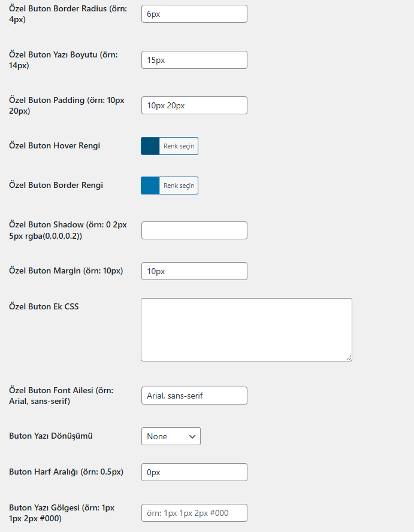Click inside the Özel Buton Ek CSS textarea
Image resolution: width=414 pixels, height=532 pixels.
point(247,330)
